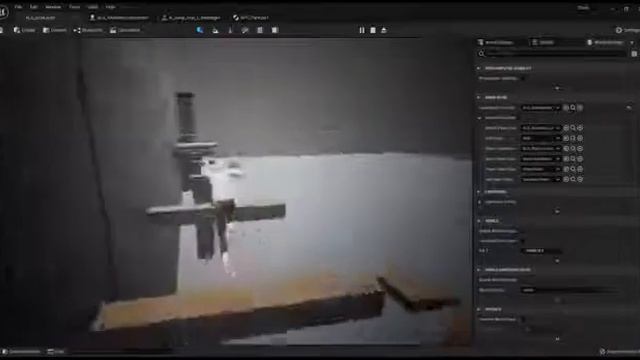This screenshot has width=640, height=360.
Task: Open the panel view options grid icon
Action: (634, 54)
